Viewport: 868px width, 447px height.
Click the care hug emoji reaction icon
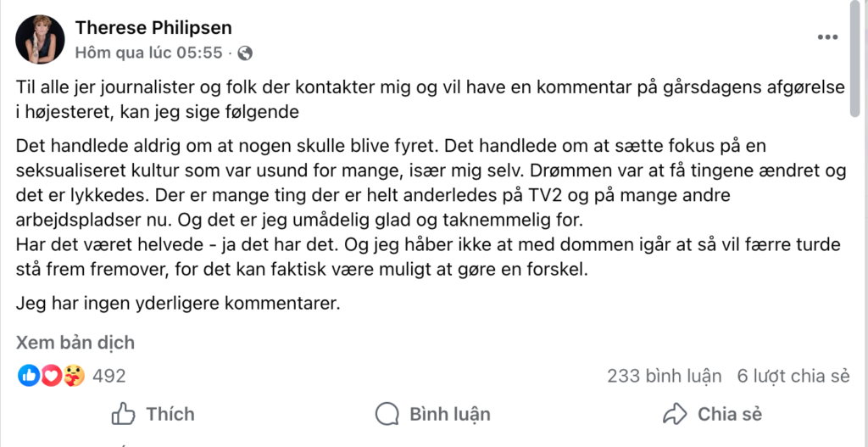pyautogui.click(x=74, y=376)
